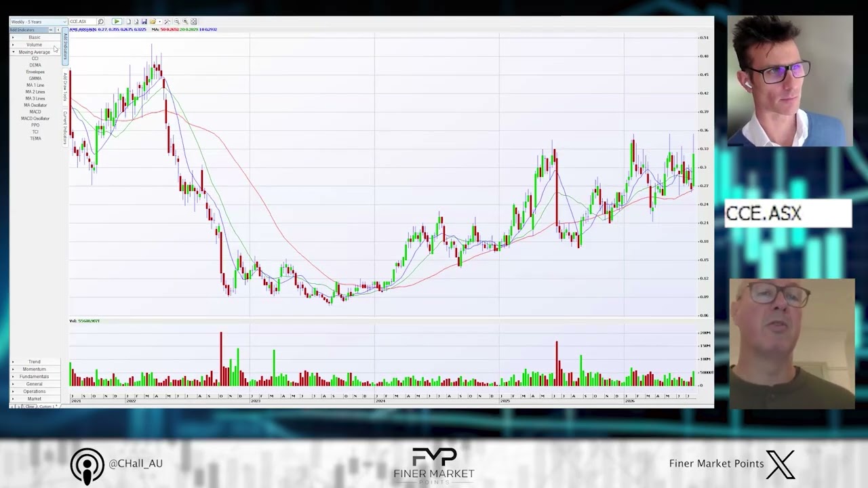This screenshot has height=488, width=868.
Task: Switch to the vertical Current Indicators tab
Action: click(x=65, y=127)
